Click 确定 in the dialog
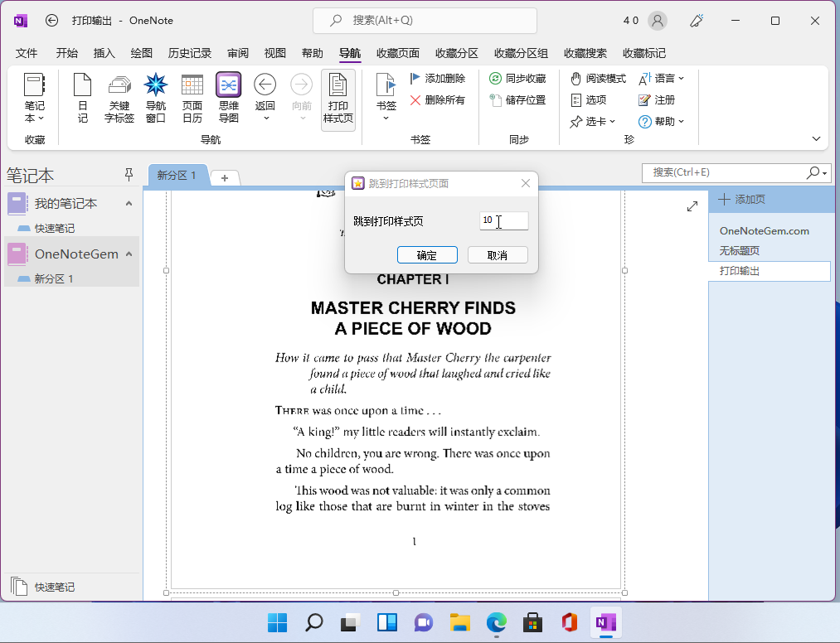The image size is (840, 643). click(427, 255)
